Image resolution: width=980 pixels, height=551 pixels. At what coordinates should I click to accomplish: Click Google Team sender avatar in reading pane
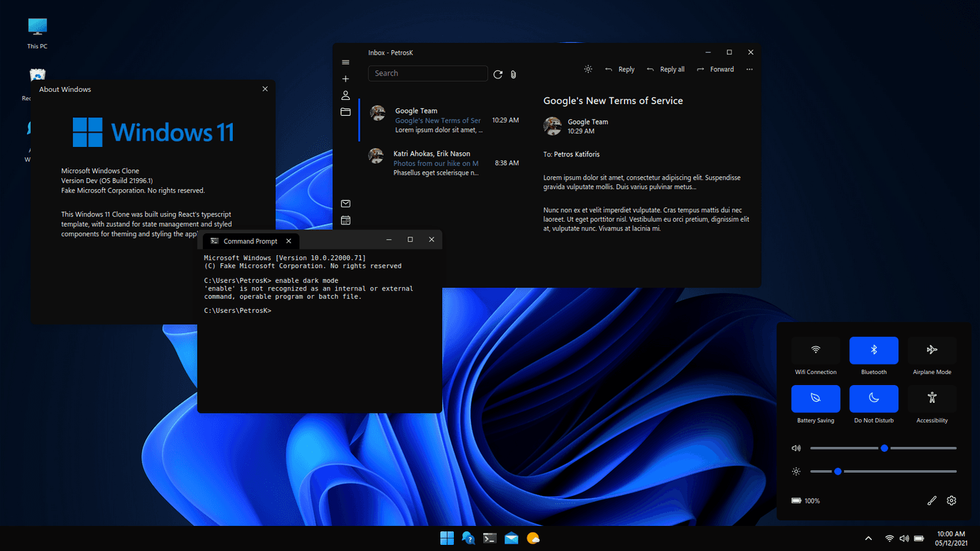pos(553,126)
